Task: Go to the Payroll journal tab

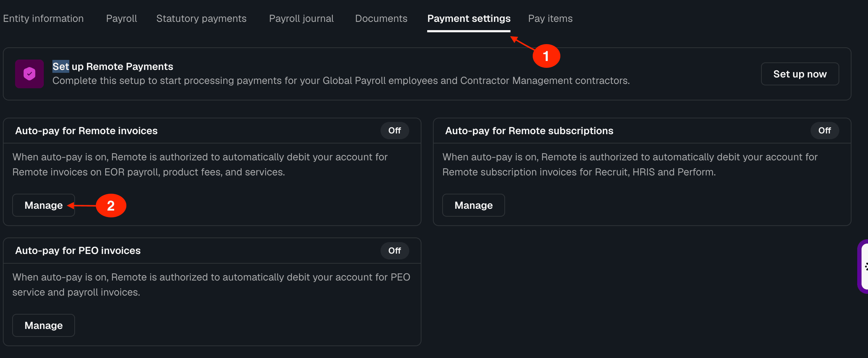Action: pos(301,18)
